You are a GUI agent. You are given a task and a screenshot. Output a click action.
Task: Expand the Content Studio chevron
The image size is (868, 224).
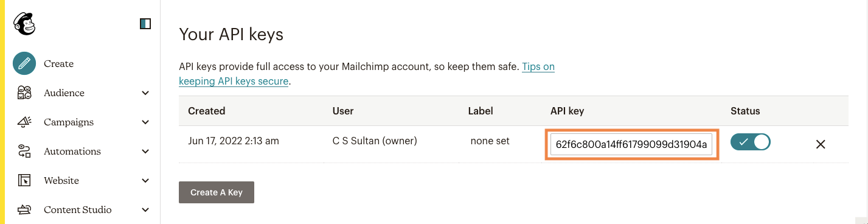click(145, 210)
